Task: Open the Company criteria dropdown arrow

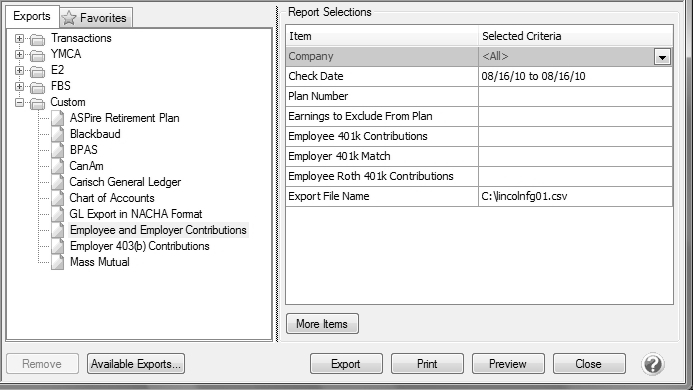Action: [x=662, y=57]
